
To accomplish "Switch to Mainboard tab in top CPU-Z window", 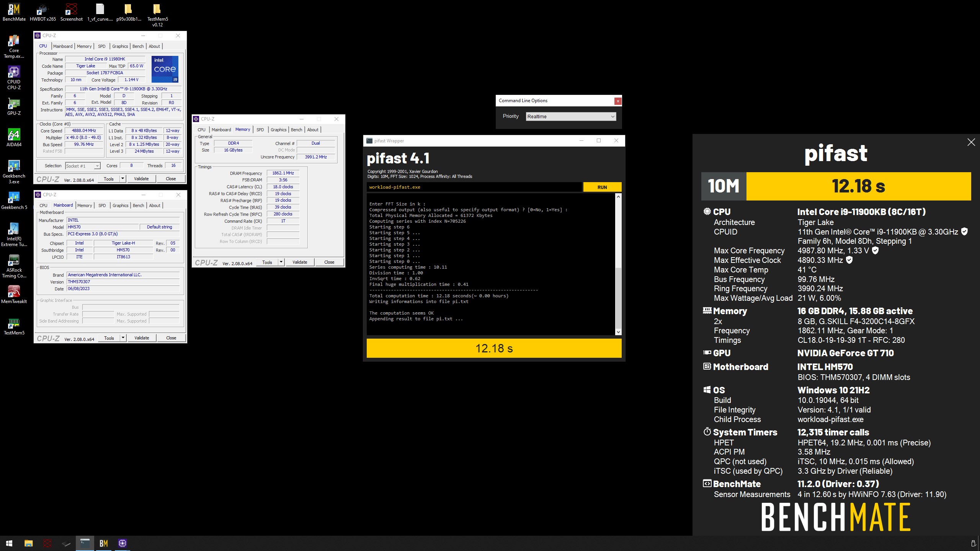I will pyautogui.click(x=63, y=46).
